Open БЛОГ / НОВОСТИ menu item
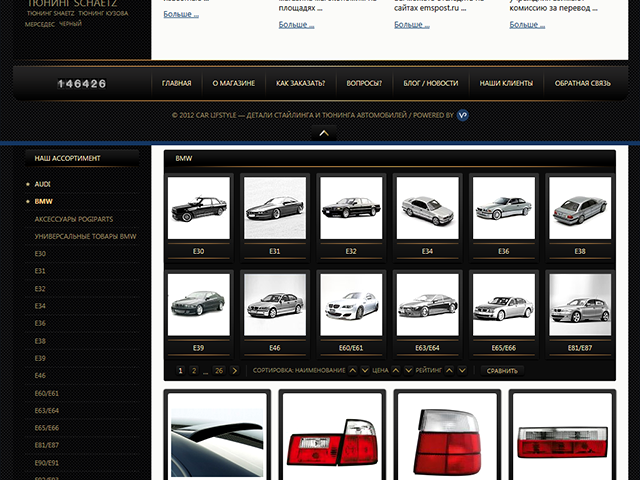 pos(431,83)
